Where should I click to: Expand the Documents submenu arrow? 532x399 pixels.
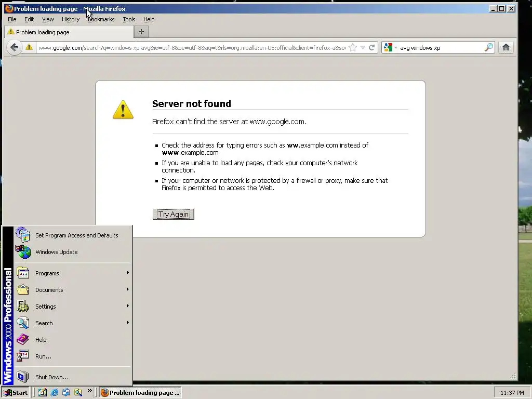[x=127, y=289]
